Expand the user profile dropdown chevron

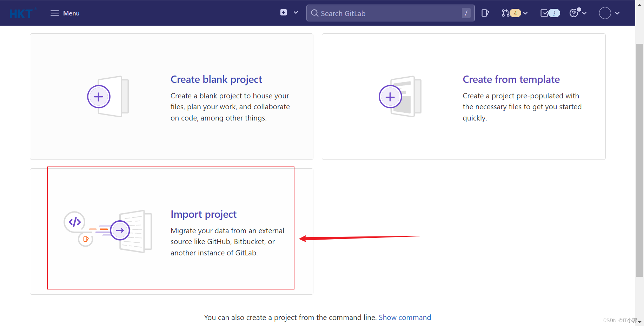(x=617, y=13)
